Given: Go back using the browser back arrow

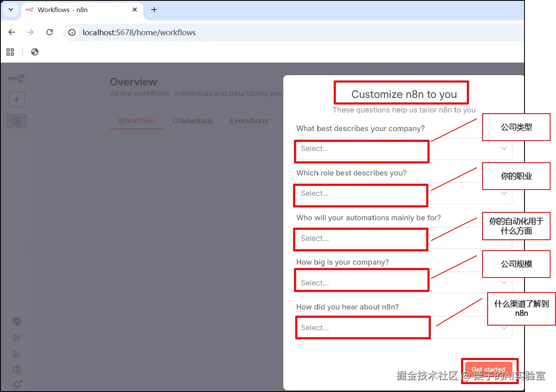Looking at the screenshot, I should pyautogui.click(x=12, y=32).
